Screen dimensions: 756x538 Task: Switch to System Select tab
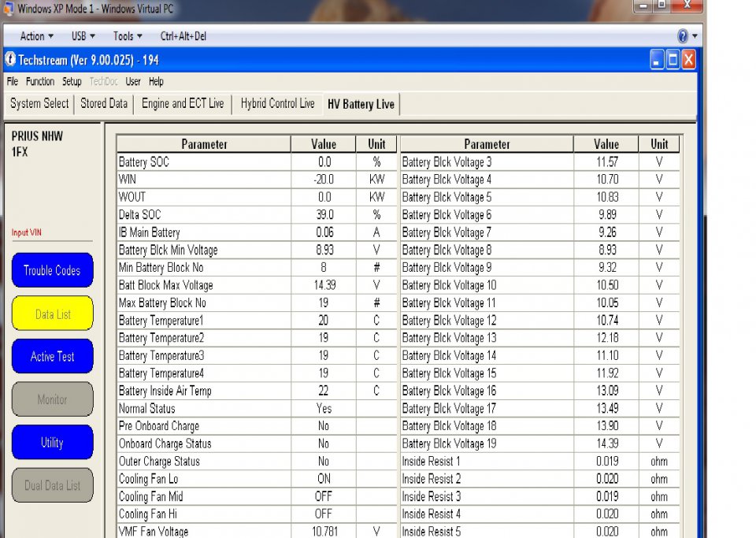(39, 104)
